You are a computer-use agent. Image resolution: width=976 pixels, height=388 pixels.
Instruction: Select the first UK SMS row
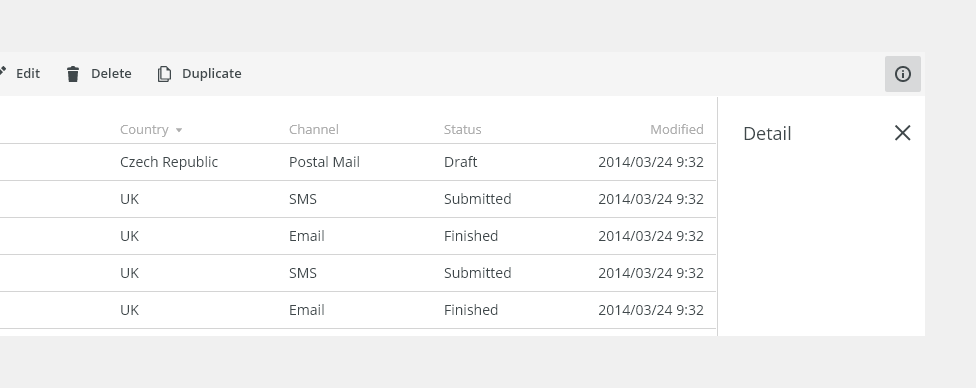point(358,199)
